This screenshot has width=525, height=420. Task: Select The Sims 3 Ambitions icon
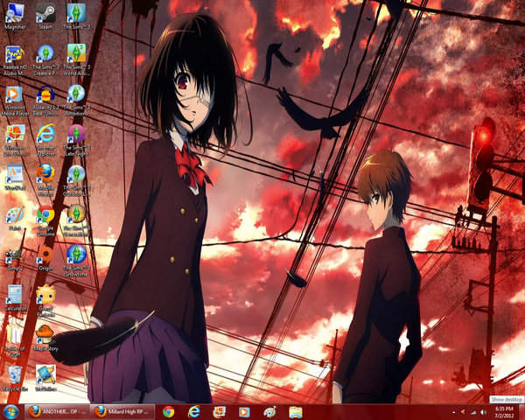[76, 101]
